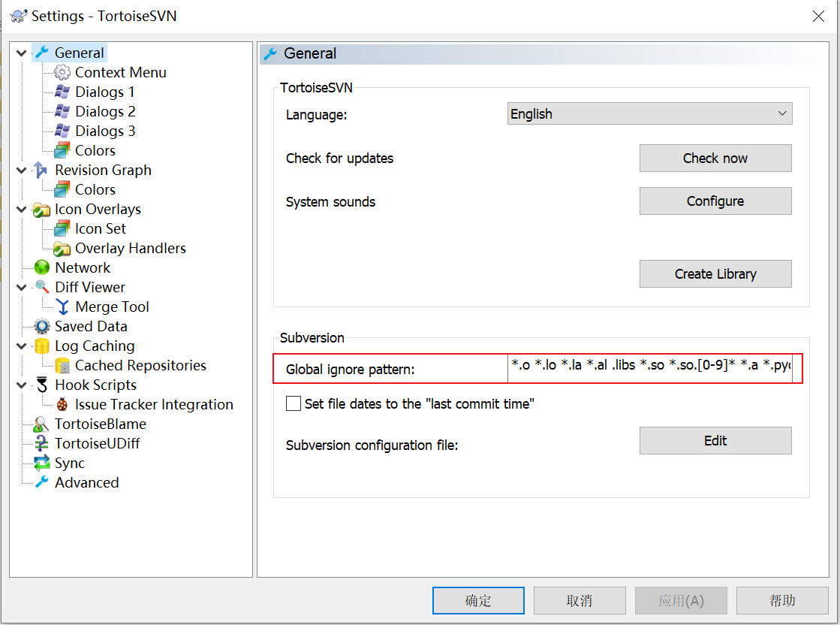This screenshot has width=840, height=625.
Task: Click the Icon Set layers icon
Action: (x=63, y=228)
